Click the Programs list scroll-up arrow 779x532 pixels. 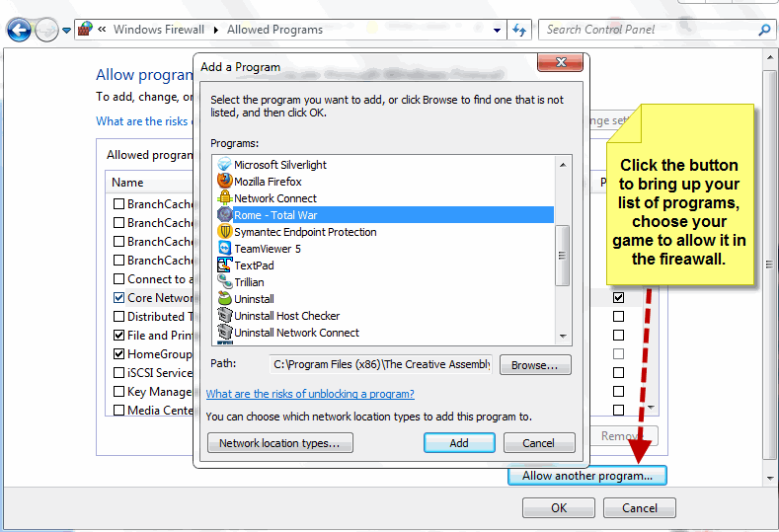coord(563,165)
